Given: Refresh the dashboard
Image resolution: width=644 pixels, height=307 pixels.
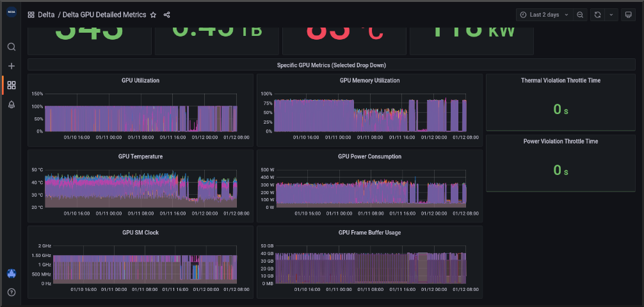Looking at the screenshot, I should [597, 15].
